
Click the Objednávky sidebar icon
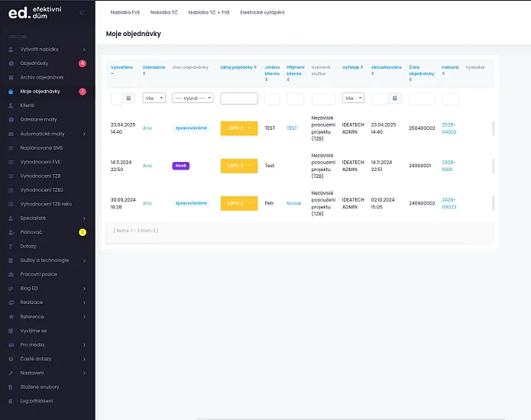click(x=11, y=63)
